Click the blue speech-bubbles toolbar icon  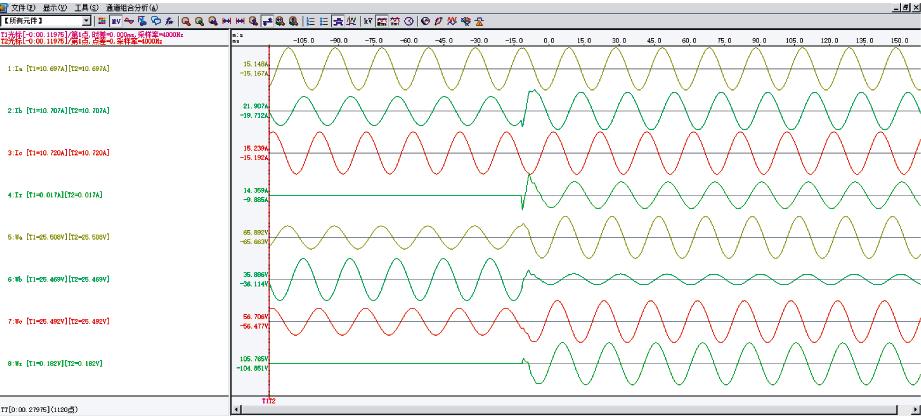click(x=156, y=21)
